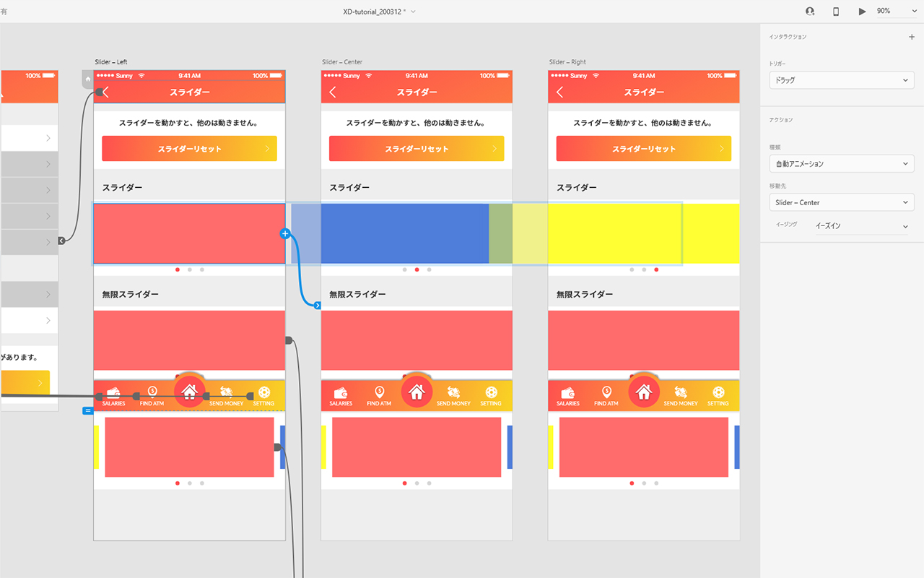The height and width of the screenshot is (578, 924).
Task: Select スライダー heading text in Slider – Center
Action: click(x=349, y=188)
